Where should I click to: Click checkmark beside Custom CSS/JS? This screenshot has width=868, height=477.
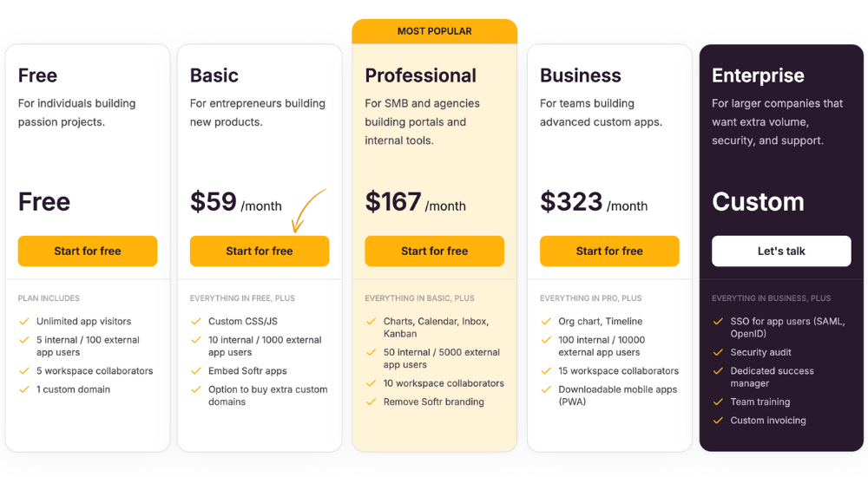196,322
